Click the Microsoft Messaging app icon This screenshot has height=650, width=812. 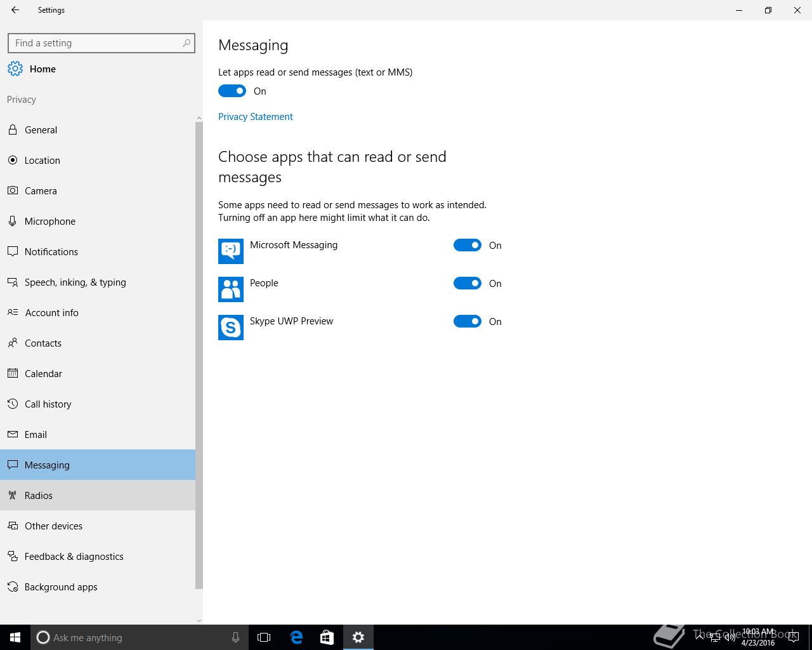pos(231,251)
